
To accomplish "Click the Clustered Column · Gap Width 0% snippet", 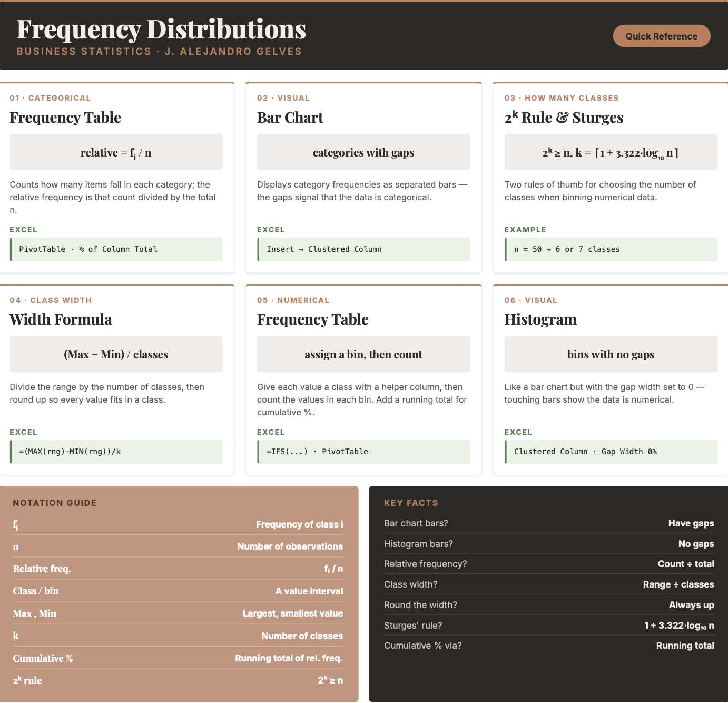I will pyautogui.click(x=611, y=452).
